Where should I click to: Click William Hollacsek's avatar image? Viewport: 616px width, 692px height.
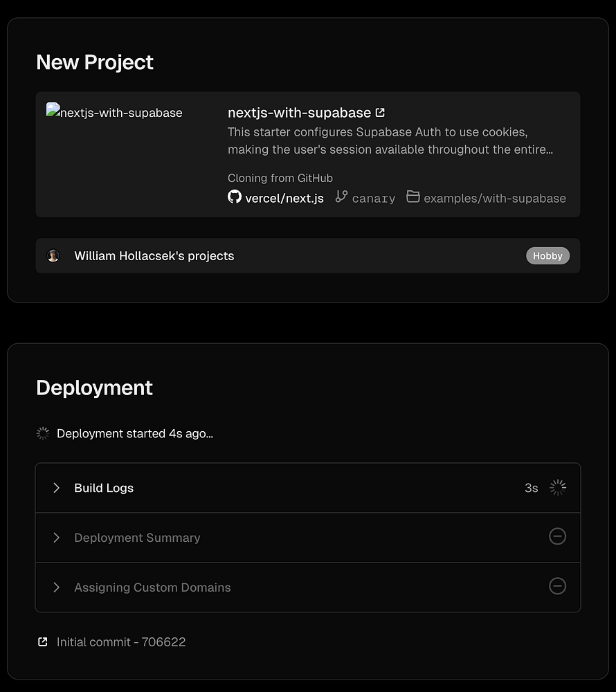pyautogui.click(x=53, y=256)
